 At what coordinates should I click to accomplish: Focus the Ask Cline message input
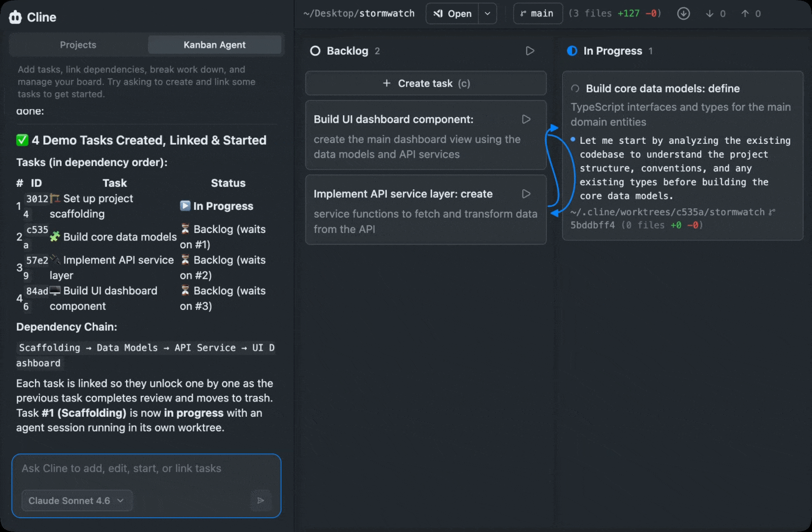coord(146,468)
